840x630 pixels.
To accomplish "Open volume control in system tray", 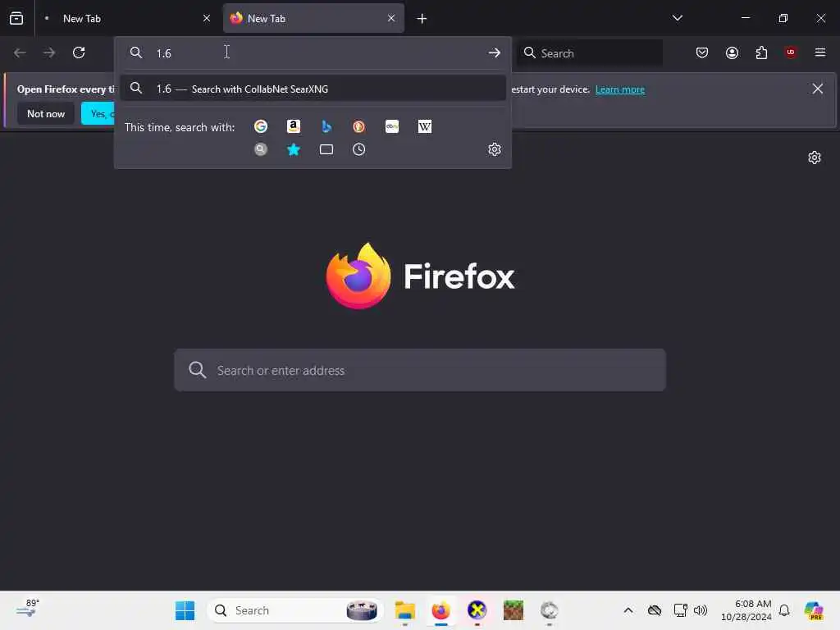I will [701, 610].
